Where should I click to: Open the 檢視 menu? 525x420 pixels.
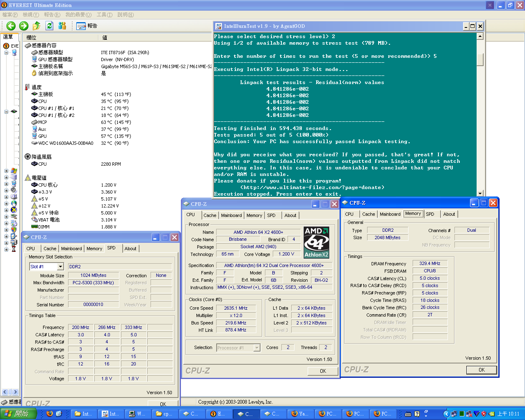pyautogui.click(x=31, y=15)
